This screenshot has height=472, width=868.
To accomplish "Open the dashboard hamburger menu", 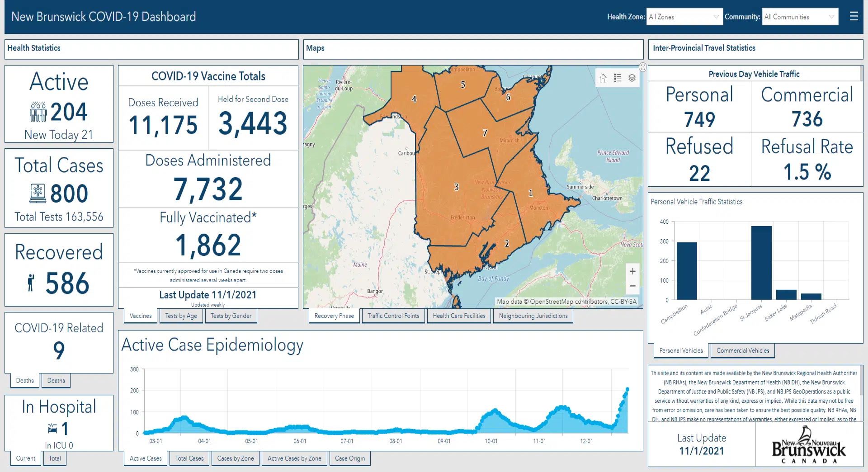I will tap(854, 17).
